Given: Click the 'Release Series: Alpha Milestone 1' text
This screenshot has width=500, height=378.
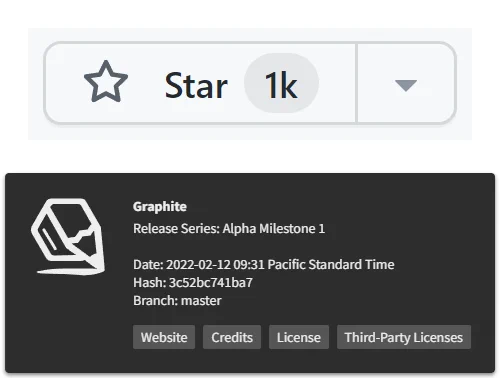Looking at the screenshot, I should tap(229, 229).
